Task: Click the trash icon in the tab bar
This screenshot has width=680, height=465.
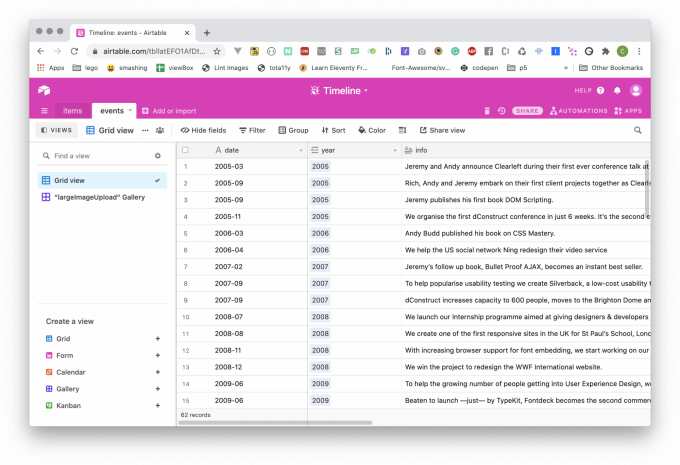Action: click(x=487, y=111)
